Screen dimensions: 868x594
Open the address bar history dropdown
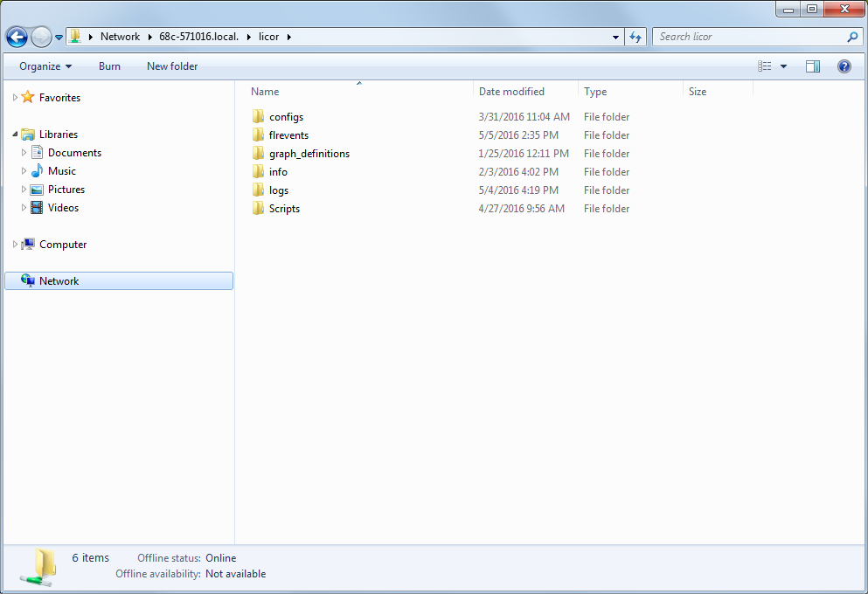(615, 37)
